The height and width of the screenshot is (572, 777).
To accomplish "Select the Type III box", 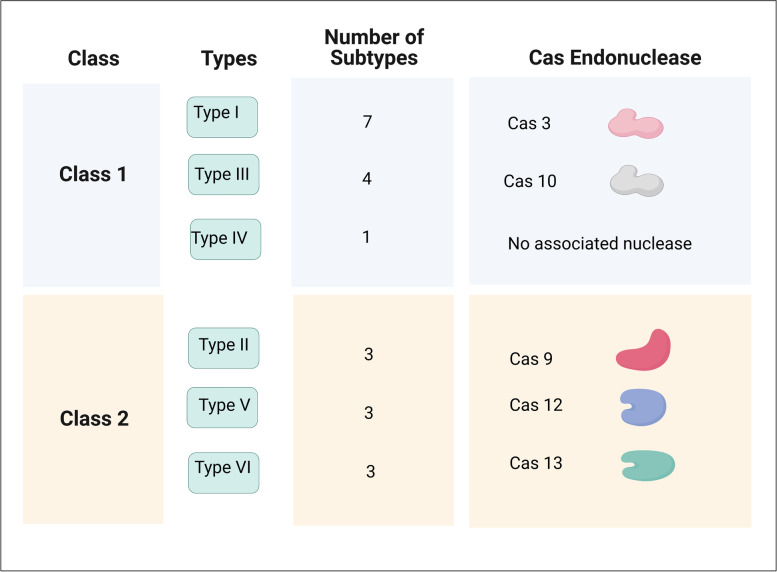I will (224, 175).
